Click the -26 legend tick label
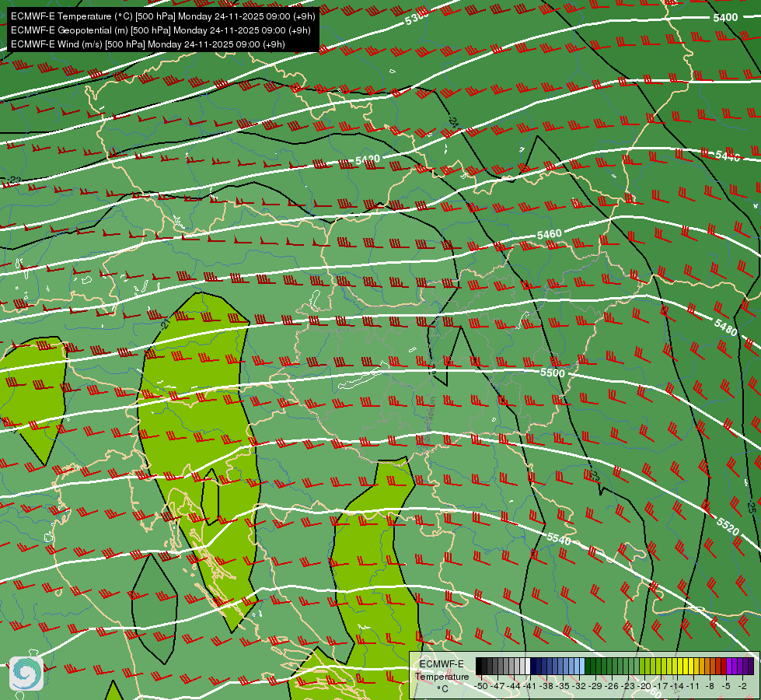The image size is (761, 700). point(612,686)
